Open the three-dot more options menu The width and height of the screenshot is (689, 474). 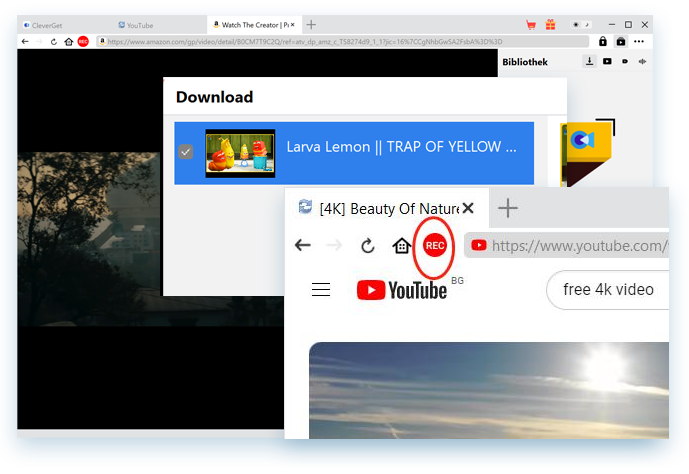(x=639, y=41)
